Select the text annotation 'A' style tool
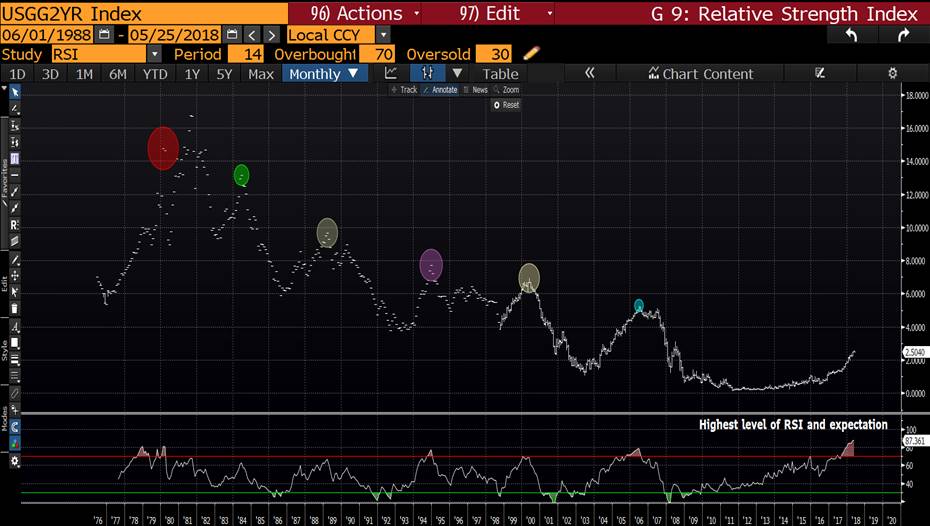The height and width of the screenshot is (526, 930). coord(15,327)
